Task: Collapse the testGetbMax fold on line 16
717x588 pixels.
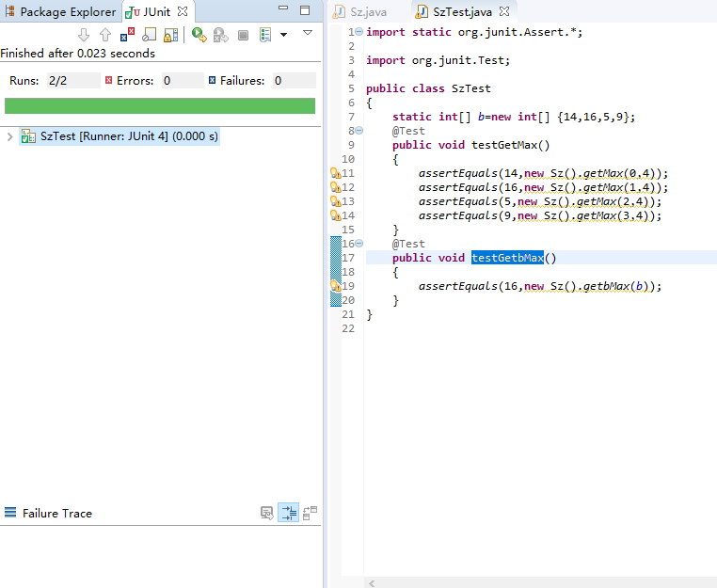Action: 359,244
